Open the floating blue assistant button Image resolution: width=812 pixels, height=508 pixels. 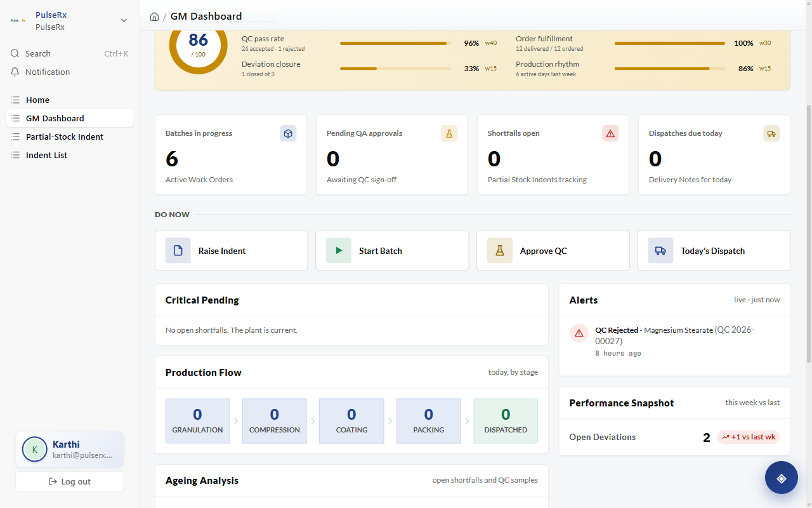782,478
